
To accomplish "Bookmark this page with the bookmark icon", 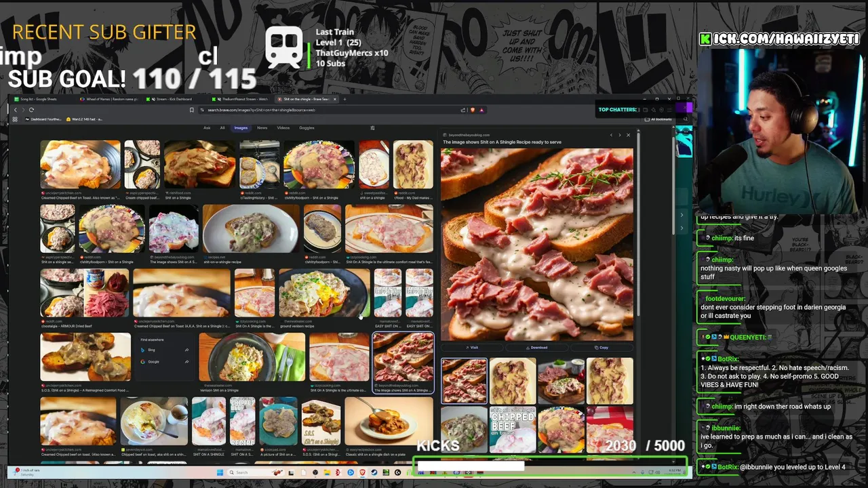I will coord(192,110).
